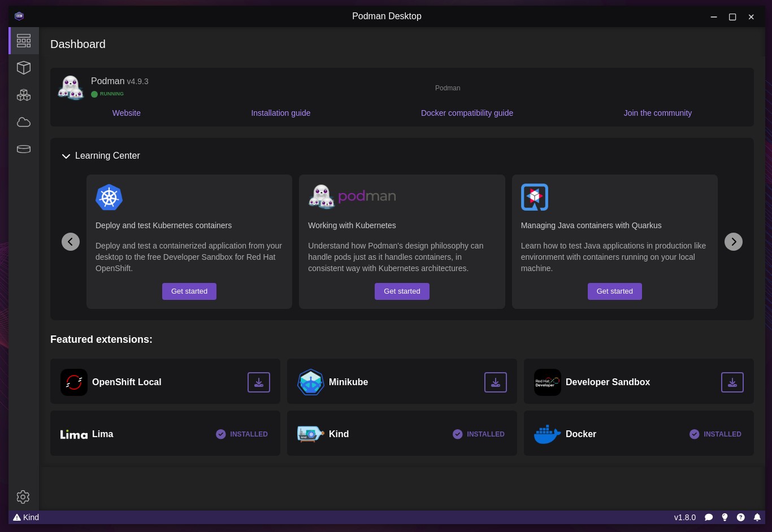Click the Red Hat Developer Sandbox logo

point(548,382)
